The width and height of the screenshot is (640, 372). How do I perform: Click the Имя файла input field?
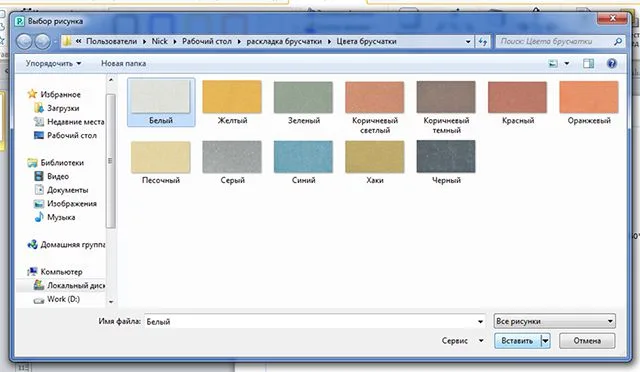pyautogui.click(x=315, y=321)
